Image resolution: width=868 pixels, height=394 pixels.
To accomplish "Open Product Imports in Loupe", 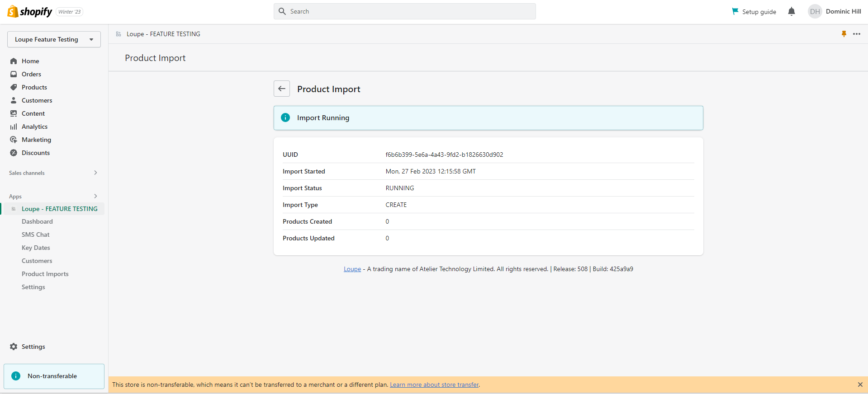I will click(45, 274).
